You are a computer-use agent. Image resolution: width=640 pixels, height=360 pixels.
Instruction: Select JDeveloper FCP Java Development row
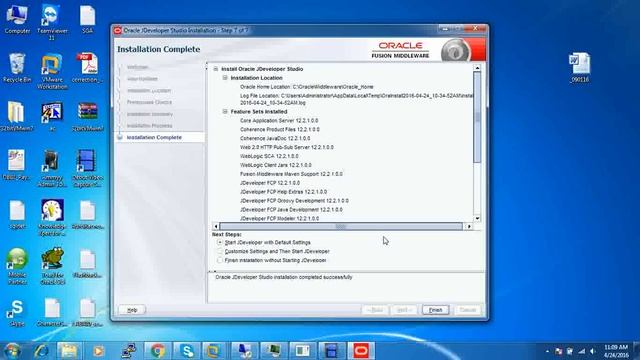tap(291, 210)
